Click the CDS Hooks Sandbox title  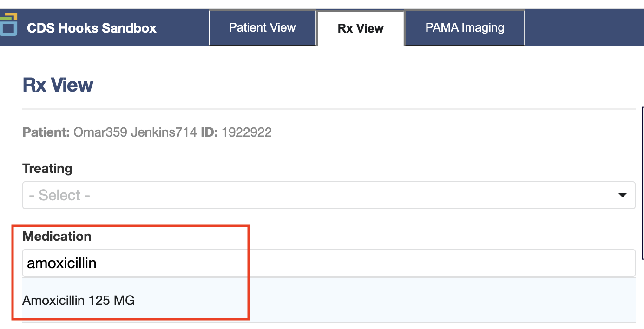coord(92,28)
